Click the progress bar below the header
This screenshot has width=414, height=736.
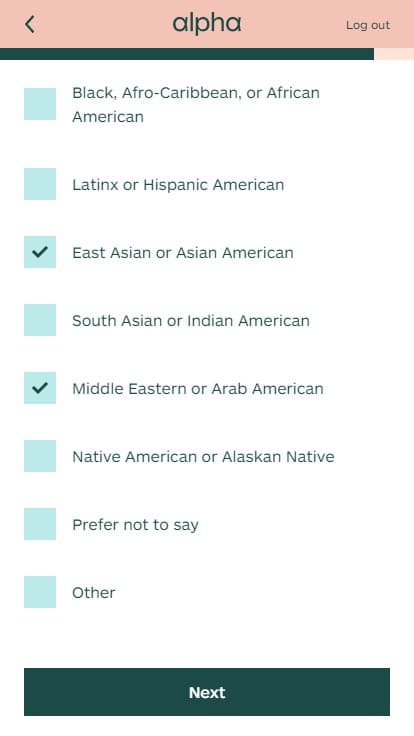[207, 54]
